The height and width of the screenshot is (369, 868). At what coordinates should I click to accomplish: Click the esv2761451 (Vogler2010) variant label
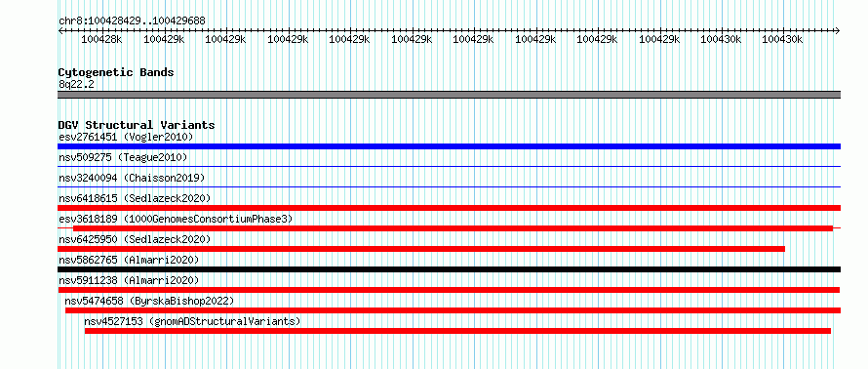click(x=126, y=137)
